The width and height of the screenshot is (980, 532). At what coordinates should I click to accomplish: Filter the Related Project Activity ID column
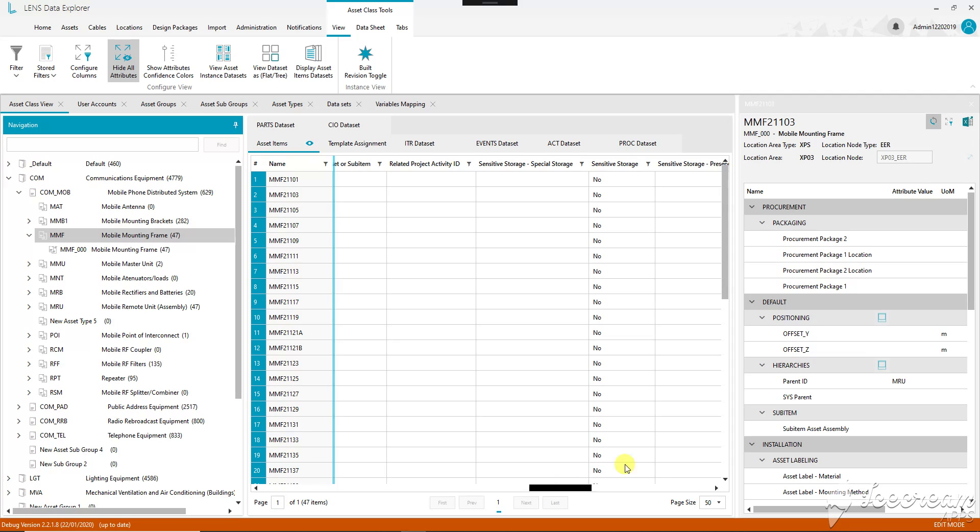469,164
